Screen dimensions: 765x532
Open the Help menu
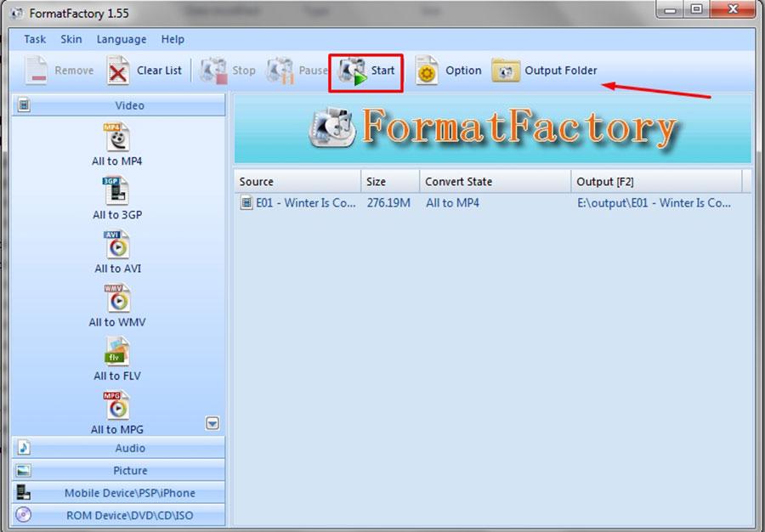[173, 39]
